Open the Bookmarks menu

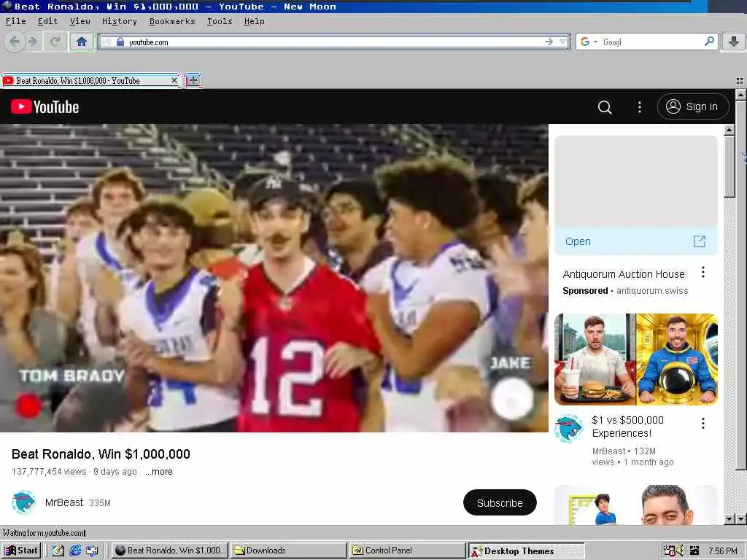click(172, 21)
